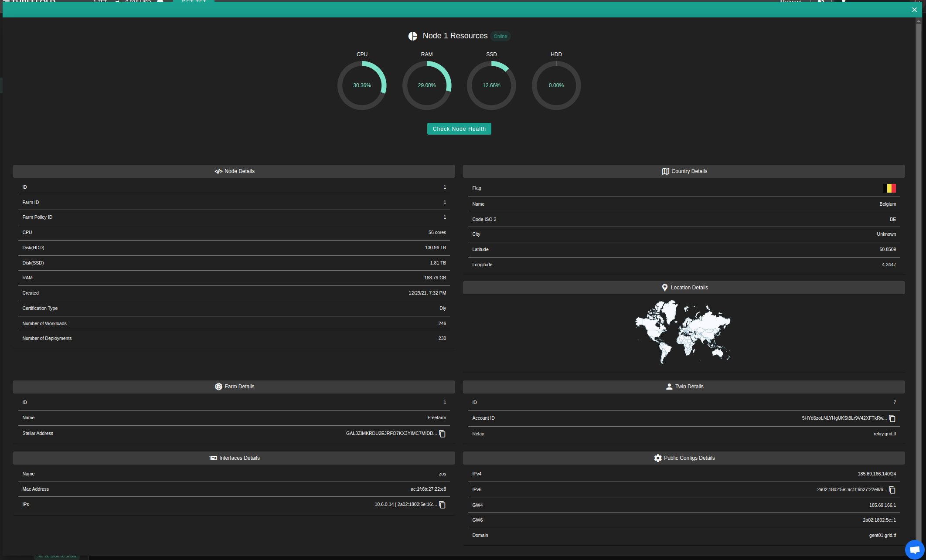Select the Node Details section header
This screenshot has width=926, height=560.
(234, 171)
